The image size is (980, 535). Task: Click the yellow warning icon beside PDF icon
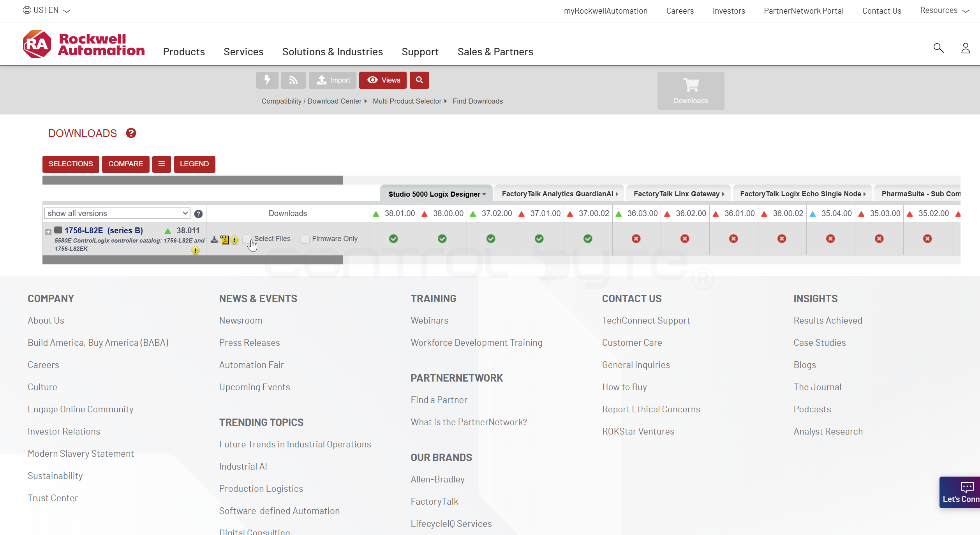pos(234,239)
